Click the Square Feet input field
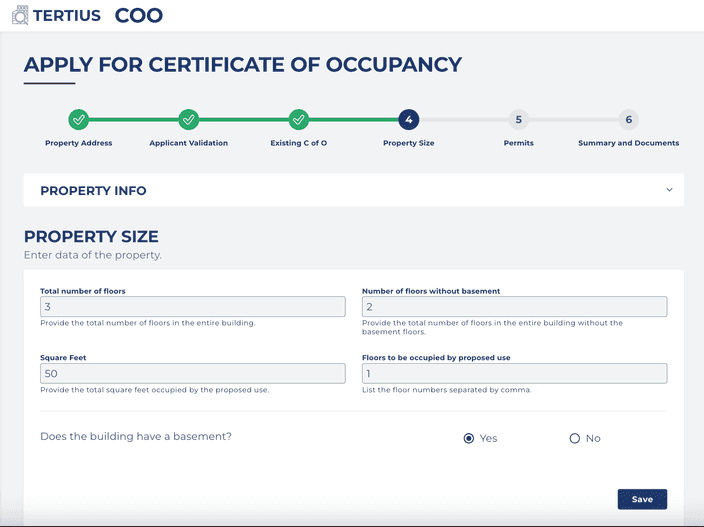 coord(192,373)
